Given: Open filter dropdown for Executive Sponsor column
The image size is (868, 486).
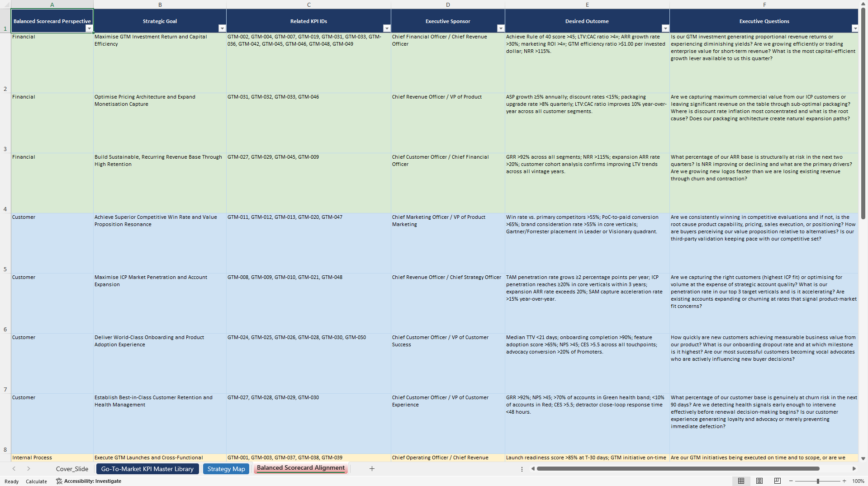Looking at the screenshot, I should 501,28.
